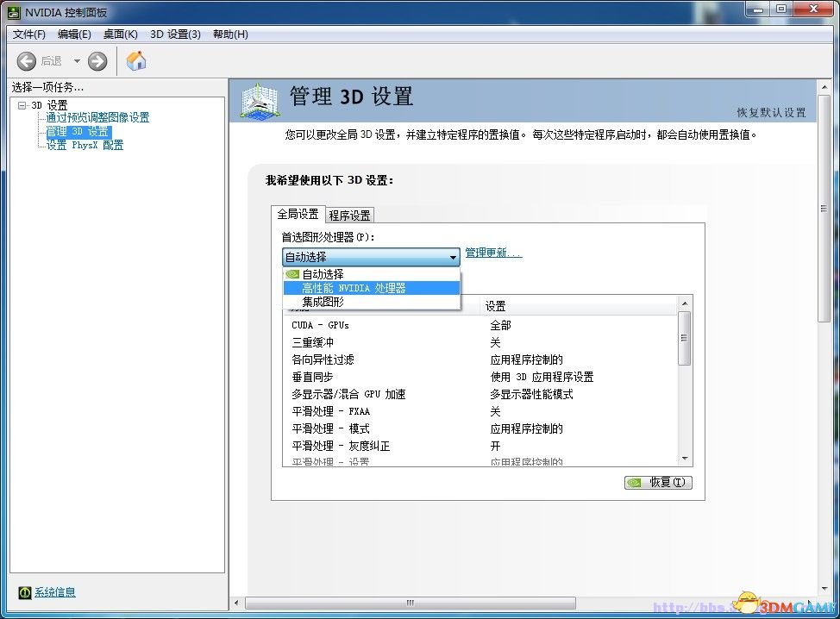Switch to the 程序设置 tab
The height and width of the screenshot is (619, 840).
coord(350,216)
